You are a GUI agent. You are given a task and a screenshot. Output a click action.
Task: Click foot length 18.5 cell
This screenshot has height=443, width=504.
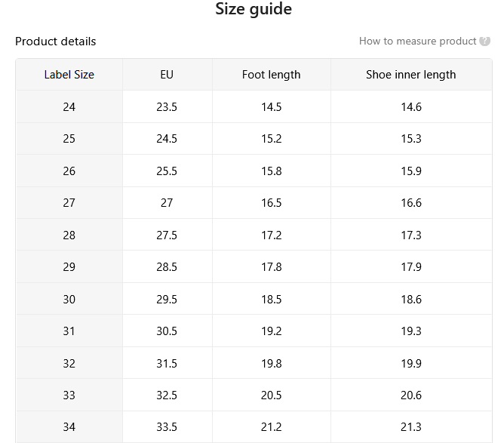click(x=272, y=300)
